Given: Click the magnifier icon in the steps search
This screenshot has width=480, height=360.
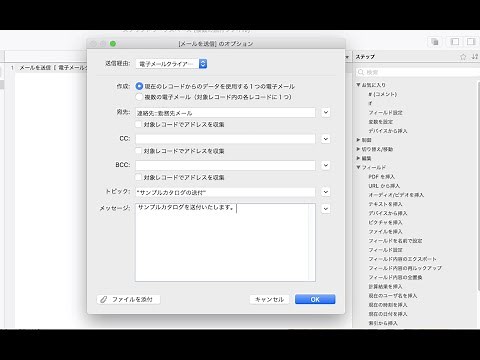Looking at the screenshot, I should pyautogui.click(x=360, y=72).
